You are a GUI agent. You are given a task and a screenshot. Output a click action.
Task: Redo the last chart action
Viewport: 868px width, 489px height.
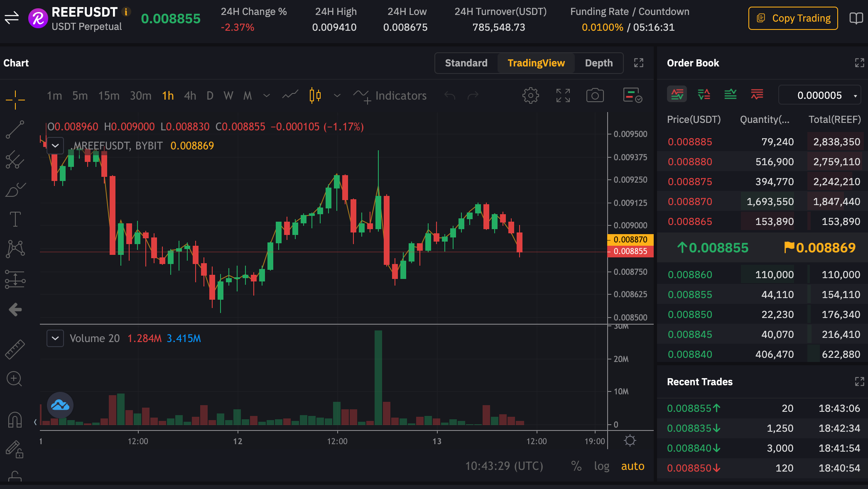tap(473, 96)
